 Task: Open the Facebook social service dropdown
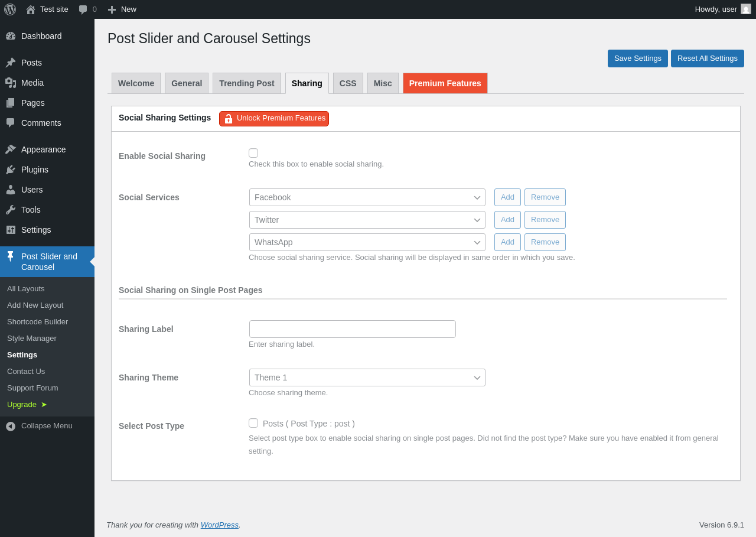click(x=367, y=197)
